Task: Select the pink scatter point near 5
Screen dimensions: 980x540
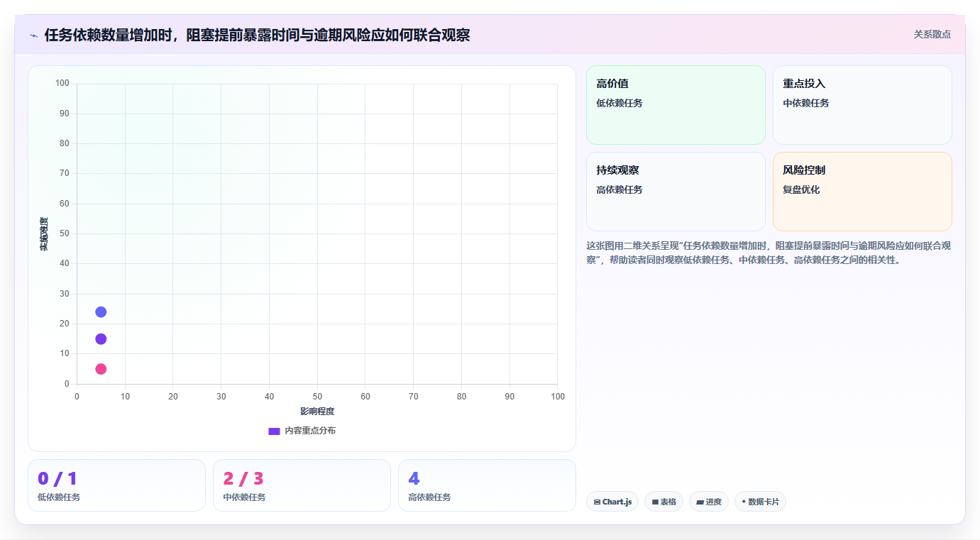Action: 101,369
